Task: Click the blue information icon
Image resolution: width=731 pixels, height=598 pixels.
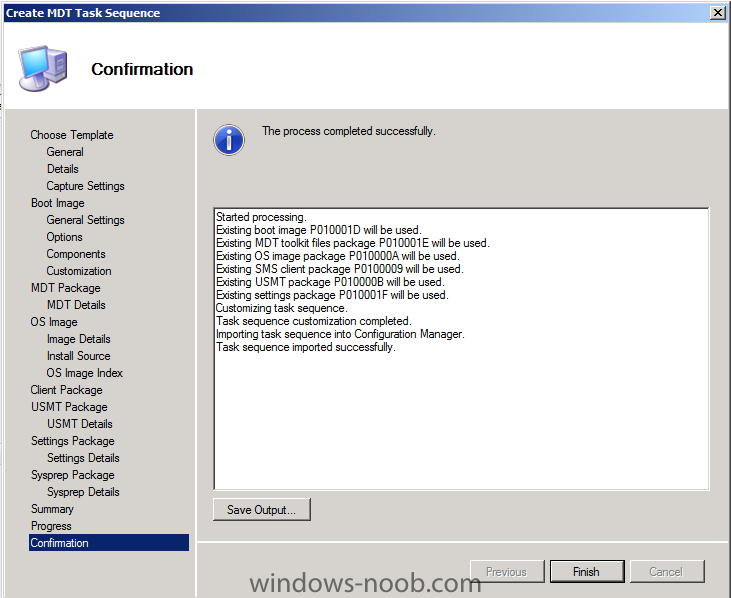Action: [x=229, y=140]
